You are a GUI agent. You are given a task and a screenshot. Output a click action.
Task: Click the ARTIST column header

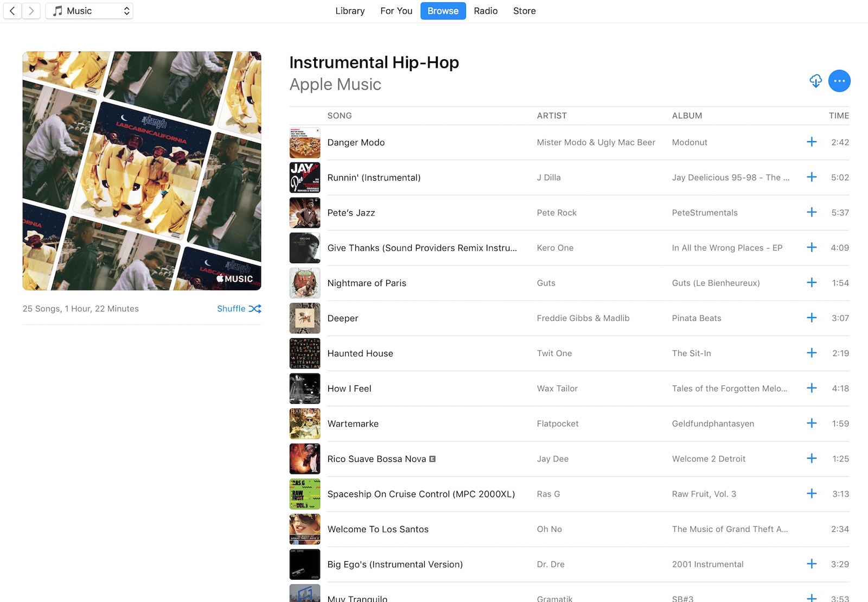click(x=552, y=116)
